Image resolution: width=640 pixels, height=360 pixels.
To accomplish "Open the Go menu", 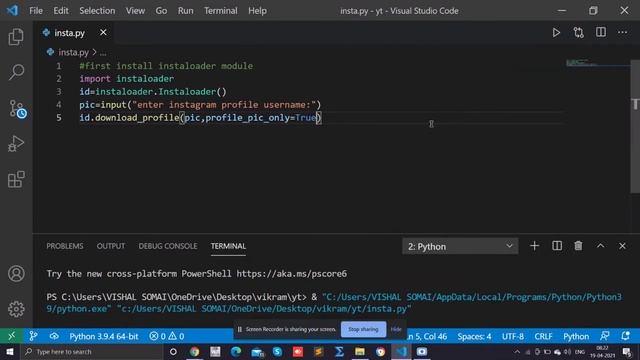I will point(161,11).
